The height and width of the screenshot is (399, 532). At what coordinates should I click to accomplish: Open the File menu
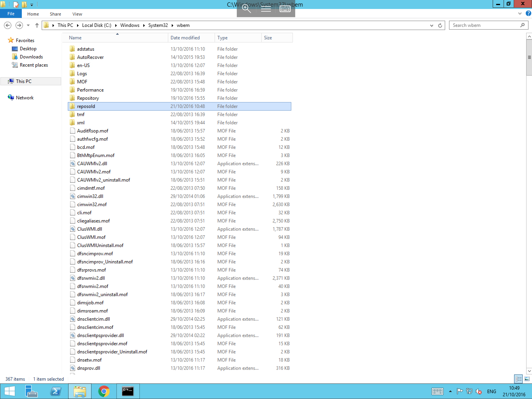click(11, 14)
